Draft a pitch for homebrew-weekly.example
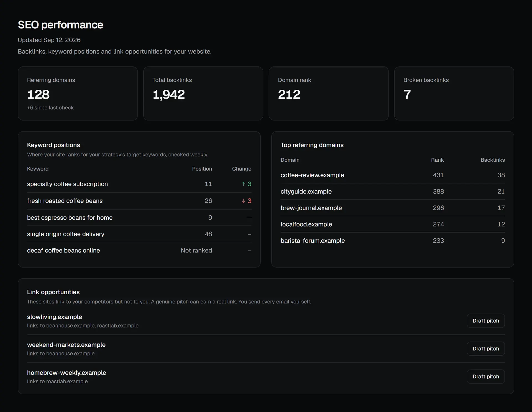 [x=485, y=377]
